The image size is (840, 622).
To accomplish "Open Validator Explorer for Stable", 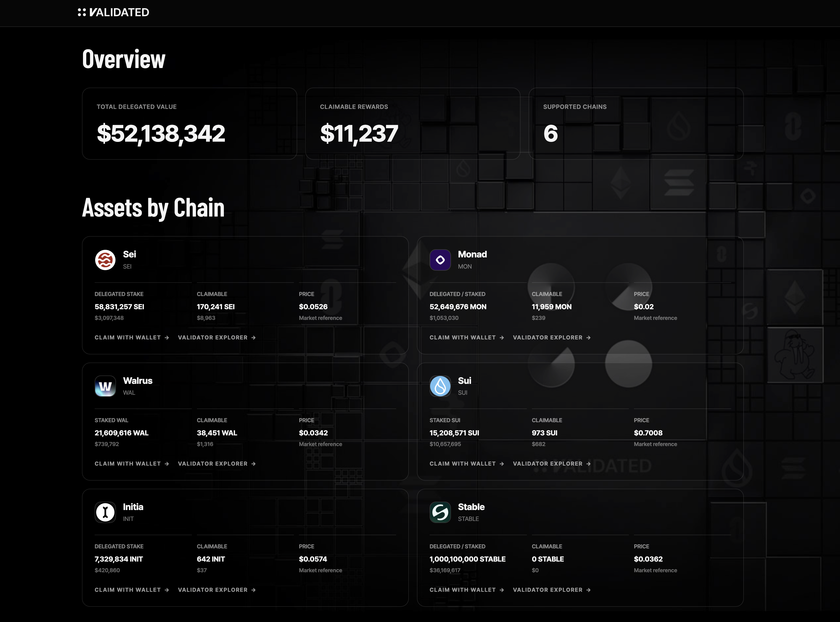I will coord(552,590).
